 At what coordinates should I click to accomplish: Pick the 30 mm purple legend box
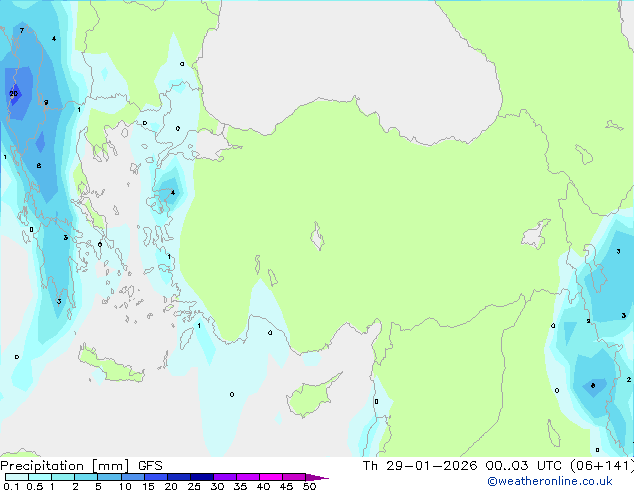[225, 477]
